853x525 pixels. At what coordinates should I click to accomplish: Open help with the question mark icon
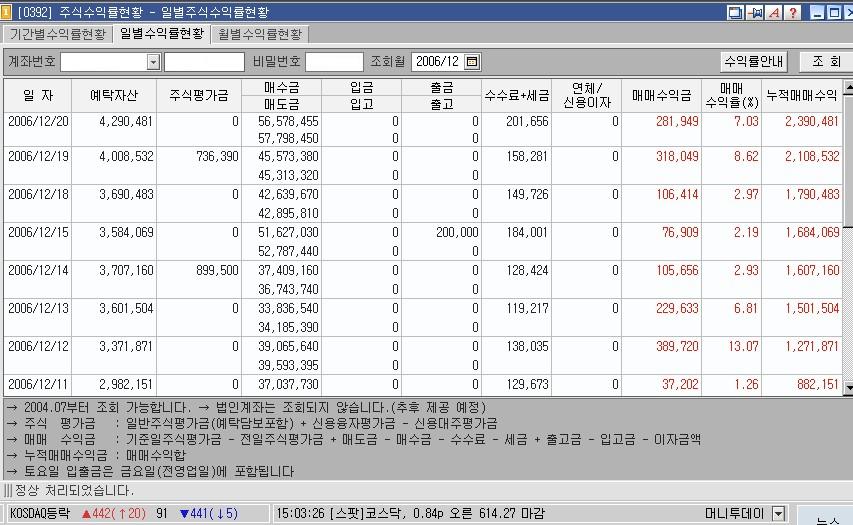pyautogui.click(x=792, y=12)
